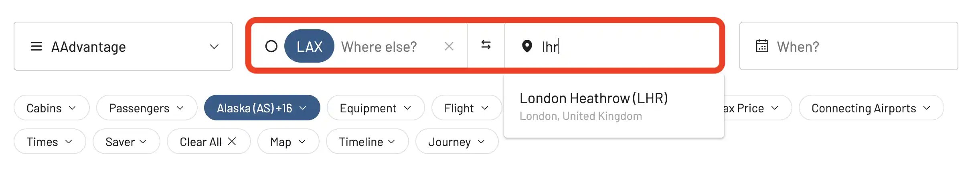Click the When? date field
980x183 pixels.
tap(848, 46)
